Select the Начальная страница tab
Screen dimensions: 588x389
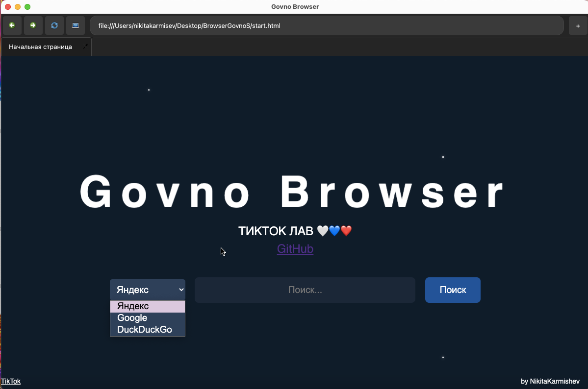pos(41,47)
